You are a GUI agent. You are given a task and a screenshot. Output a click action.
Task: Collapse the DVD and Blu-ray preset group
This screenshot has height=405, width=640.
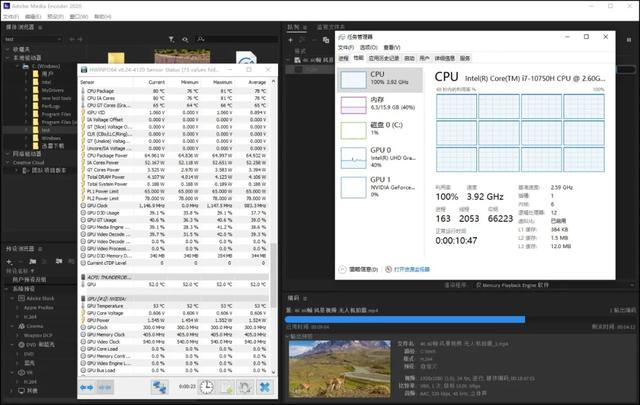11,343
